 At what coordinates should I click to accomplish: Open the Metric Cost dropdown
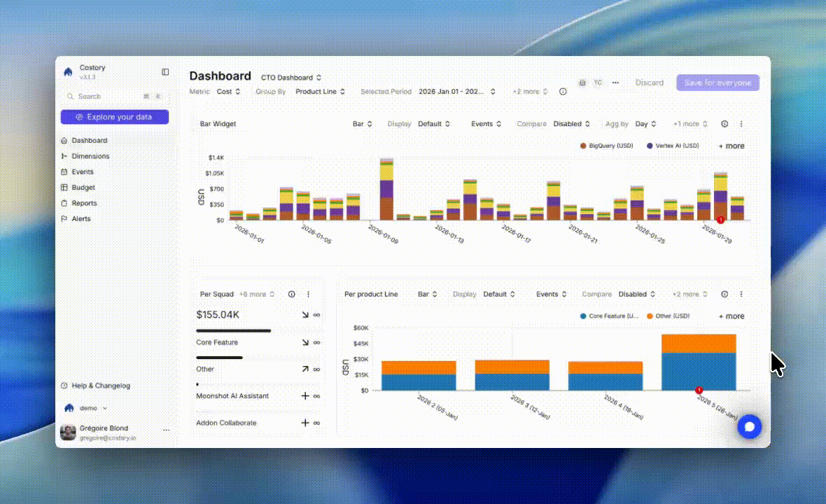pyautogui.click(x=229, y=92)
